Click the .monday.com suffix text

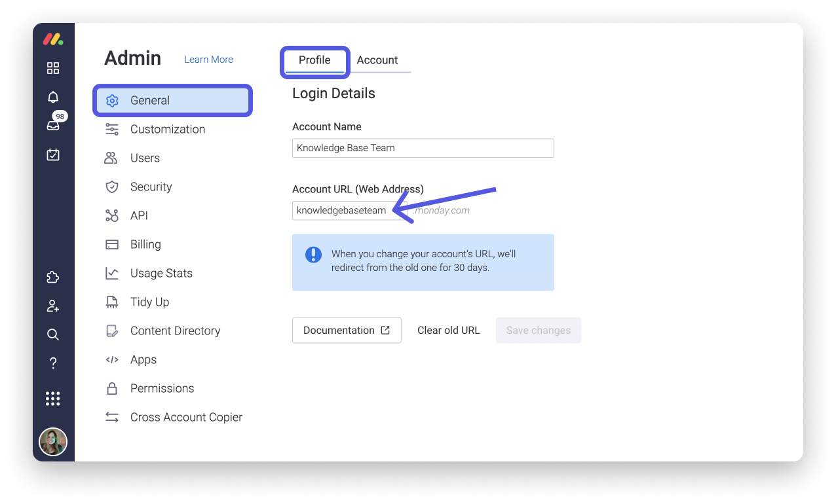[x=442, y=211]
